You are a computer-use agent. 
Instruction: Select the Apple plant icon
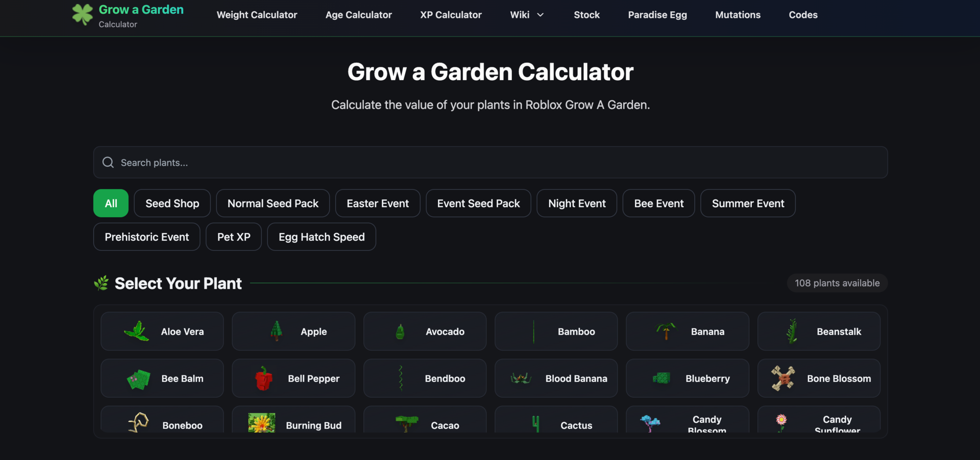point(276,331)
